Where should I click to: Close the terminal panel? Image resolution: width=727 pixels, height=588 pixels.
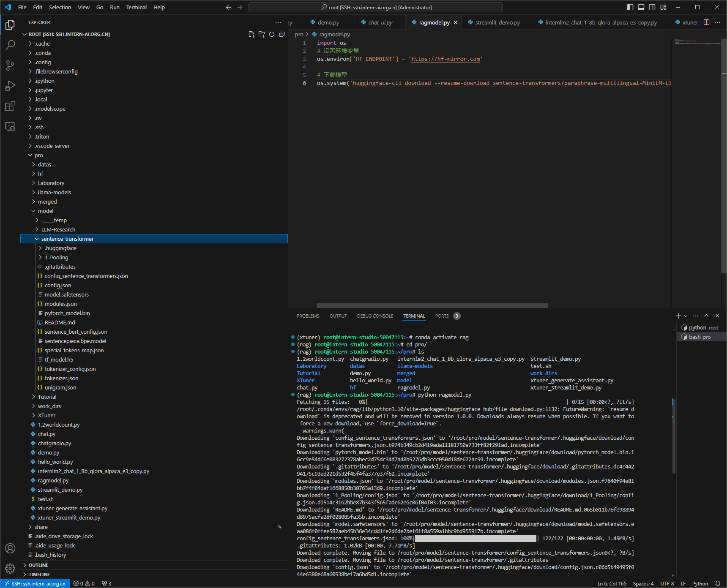(717, 316)
